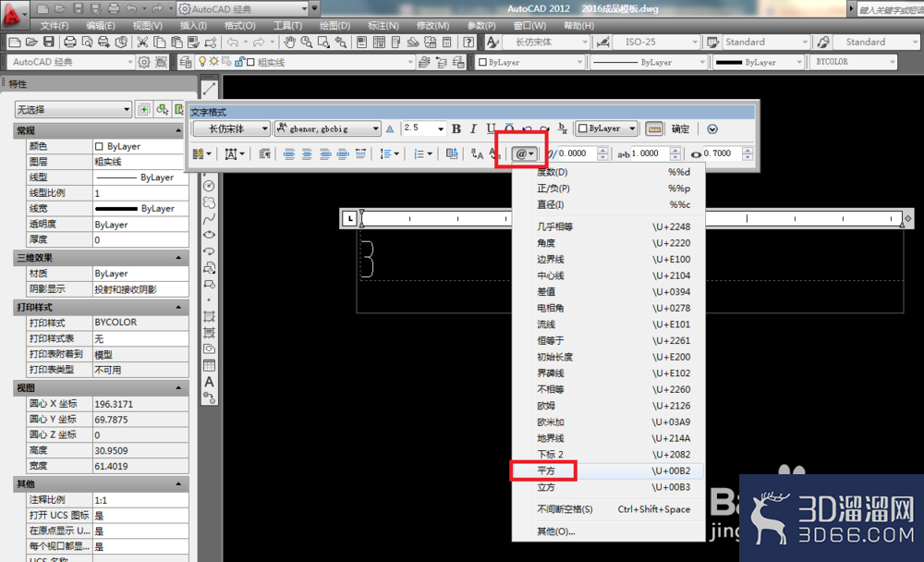Toggle italic text formatting

(473, 128)
